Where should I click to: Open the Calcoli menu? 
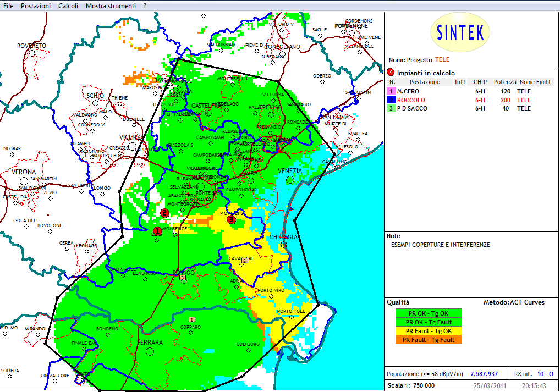(x=68, y=5)
